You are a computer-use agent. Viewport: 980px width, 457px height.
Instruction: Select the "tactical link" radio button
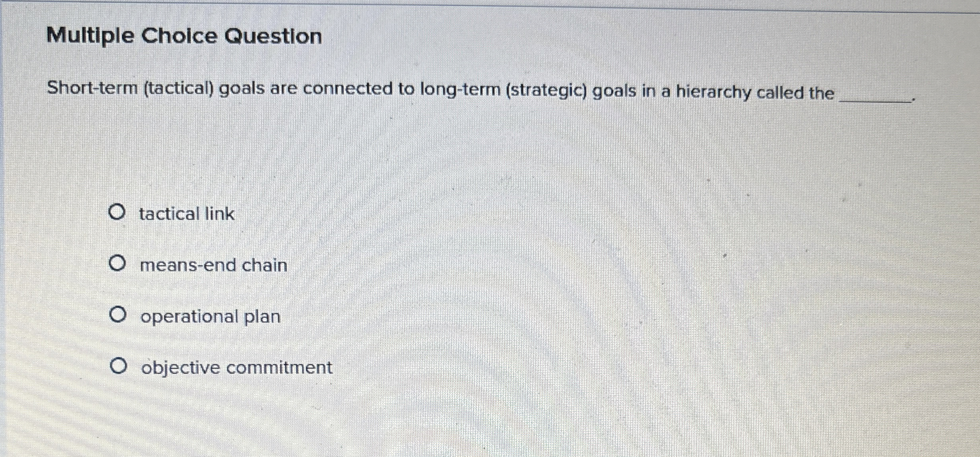(x=118, y=213)
